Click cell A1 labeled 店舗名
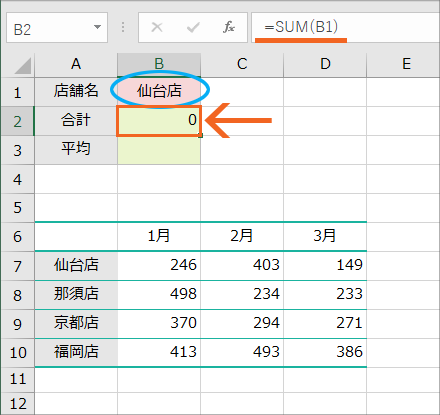Screen dimensions: 440x415 pos(76,92)
